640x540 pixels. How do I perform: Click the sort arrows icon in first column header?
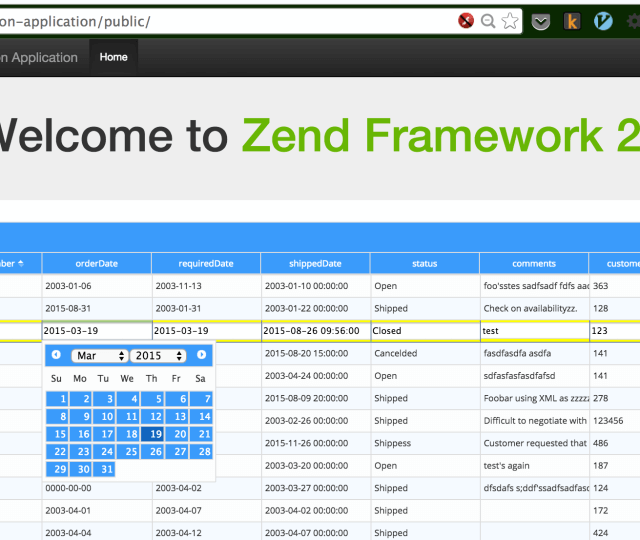[x=21, y=263]
